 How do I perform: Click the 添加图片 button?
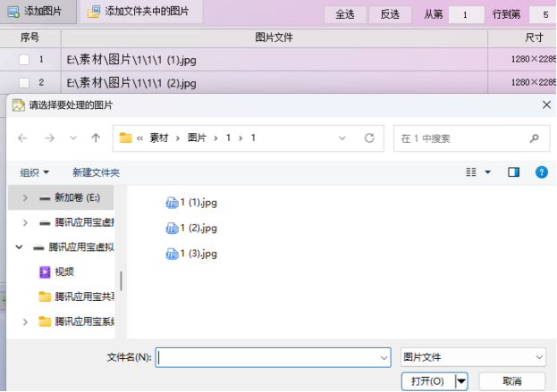click(x=38, y=12)
